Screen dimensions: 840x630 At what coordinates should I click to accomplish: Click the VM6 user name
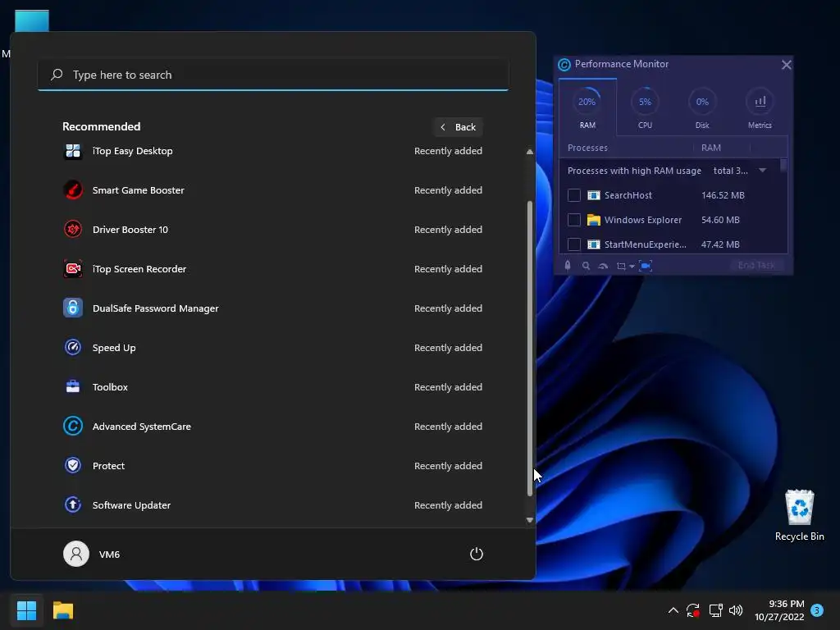[109, 555]
